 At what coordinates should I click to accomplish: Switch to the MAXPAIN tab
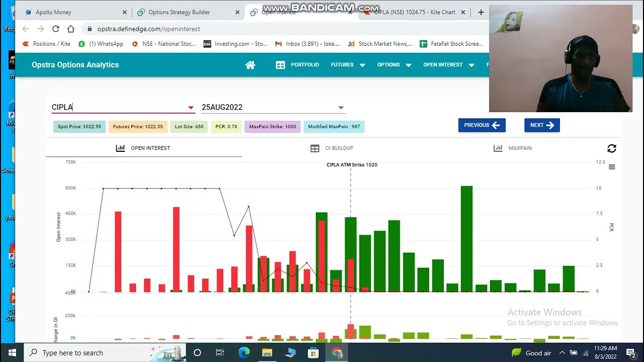(x=513, y=148)
